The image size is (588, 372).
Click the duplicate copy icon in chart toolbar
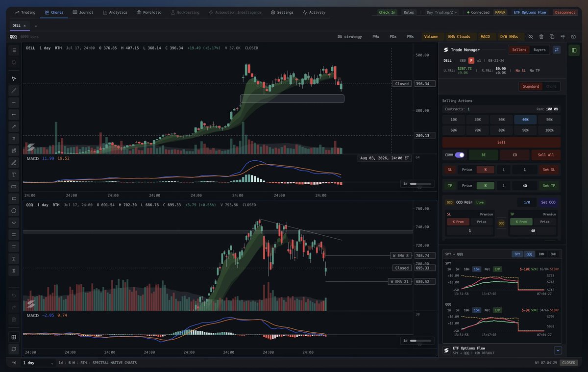(x=552, y=36)
